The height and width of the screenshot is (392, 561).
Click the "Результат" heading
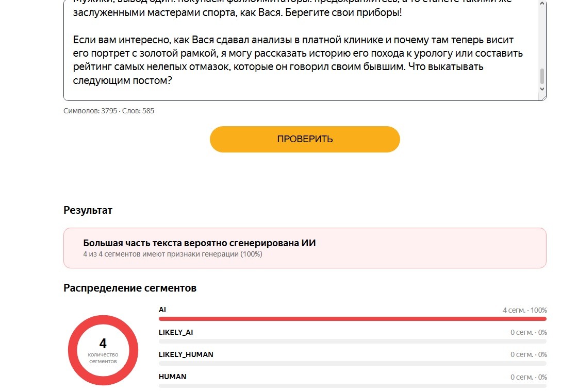88,210
